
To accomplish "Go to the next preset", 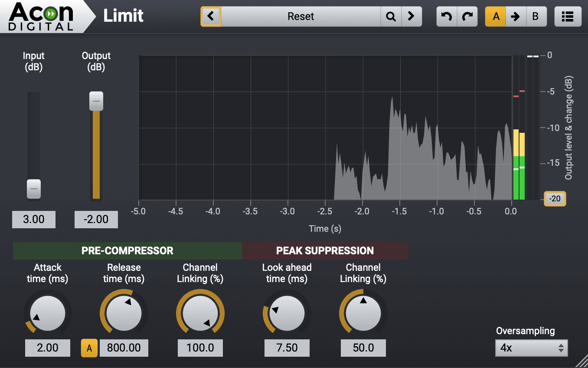I will click(x=412, y=16).
